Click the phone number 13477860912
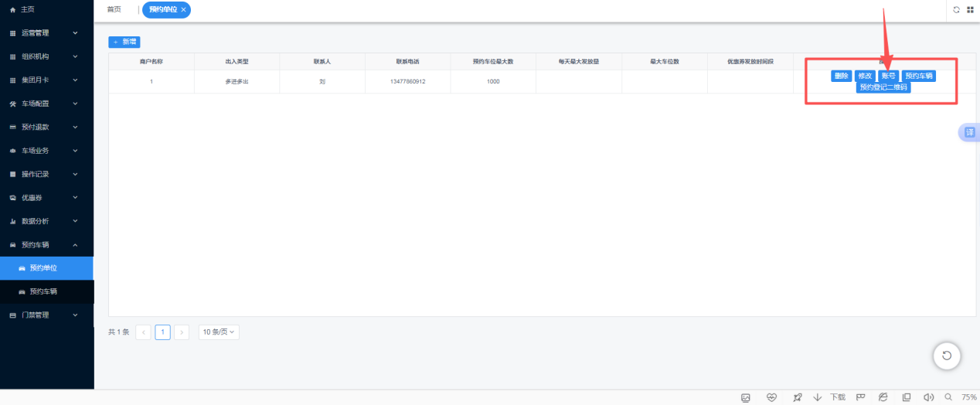The height and width of the screenshot is (405, 980). pos(407,81)
